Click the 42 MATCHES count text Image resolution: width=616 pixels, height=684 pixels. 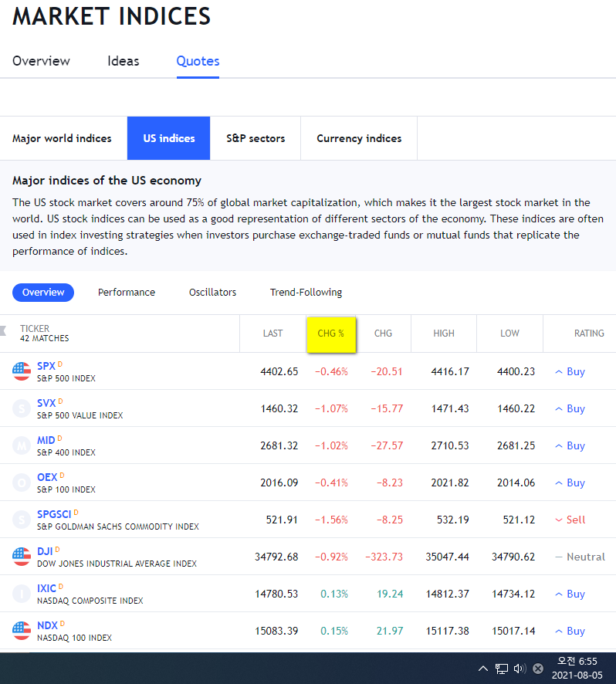pos(45,338)
